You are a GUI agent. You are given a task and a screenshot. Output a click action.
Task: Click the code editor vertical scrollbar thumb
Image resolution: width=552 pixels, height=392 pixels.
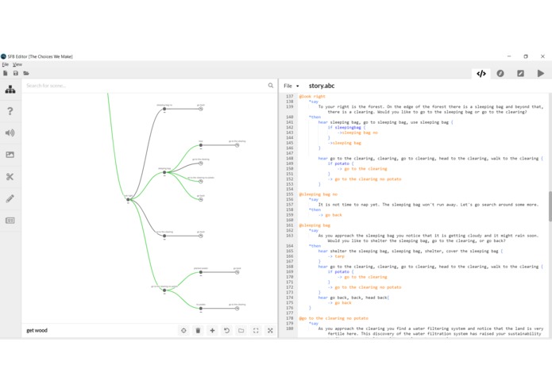pos(550,206)
